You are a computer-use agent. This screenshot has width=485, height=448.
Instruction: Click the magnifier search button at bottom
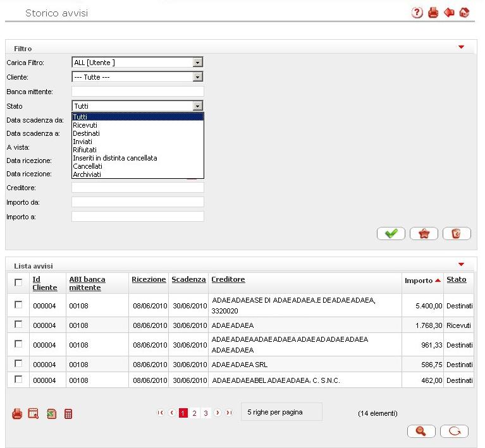(x=421, y=432)
